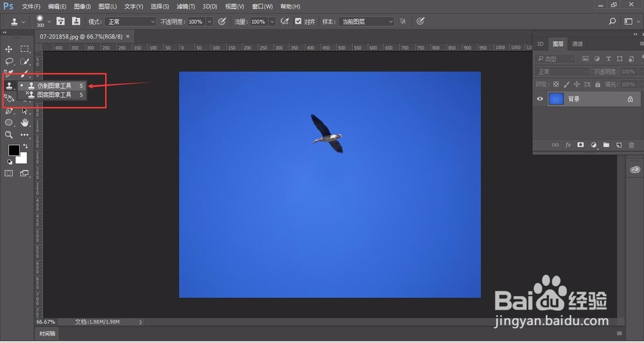Select the Zoom magnifier tool
Image resolution: width=644 pixels, height=343 pixels.
click(x=8, y=134)
